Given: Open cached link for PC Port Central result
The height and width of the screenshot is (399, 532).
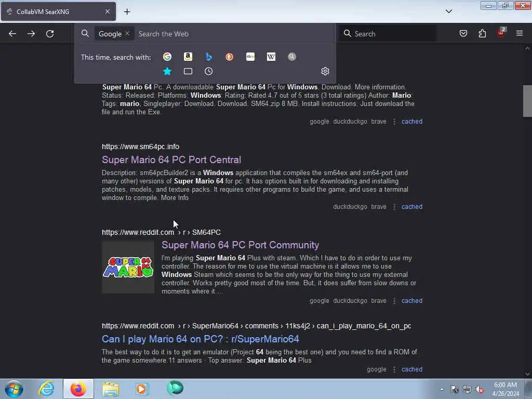Looking at the screenshot, I should coord(412,207).
